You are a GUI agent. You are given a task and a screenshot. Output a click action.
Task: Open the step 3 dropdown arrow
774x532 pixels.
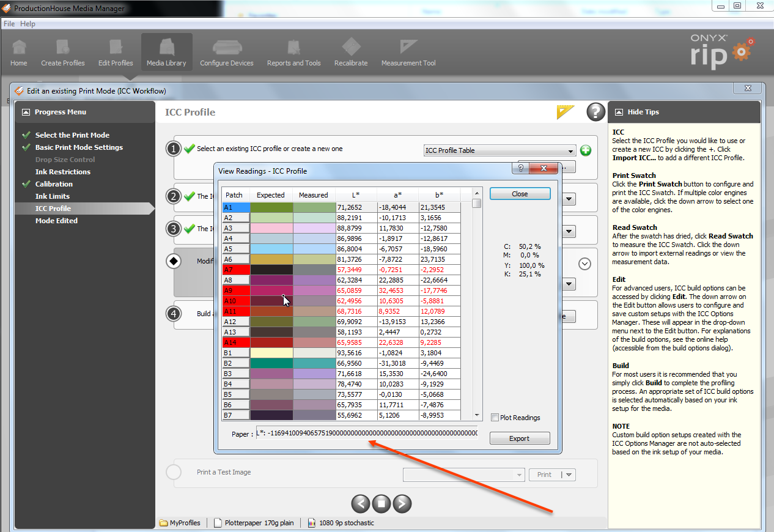tap(570, 232)
